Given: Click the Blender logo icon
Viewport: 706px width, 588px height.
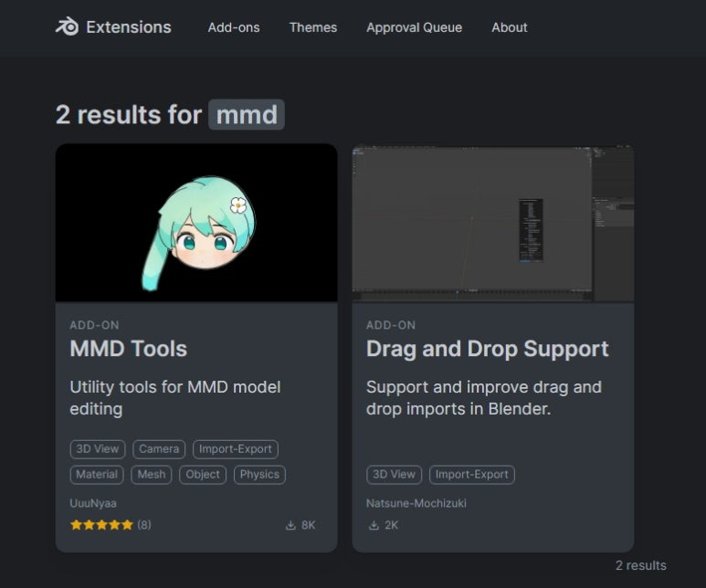Looking at the screenshot, I should point(67,26).
